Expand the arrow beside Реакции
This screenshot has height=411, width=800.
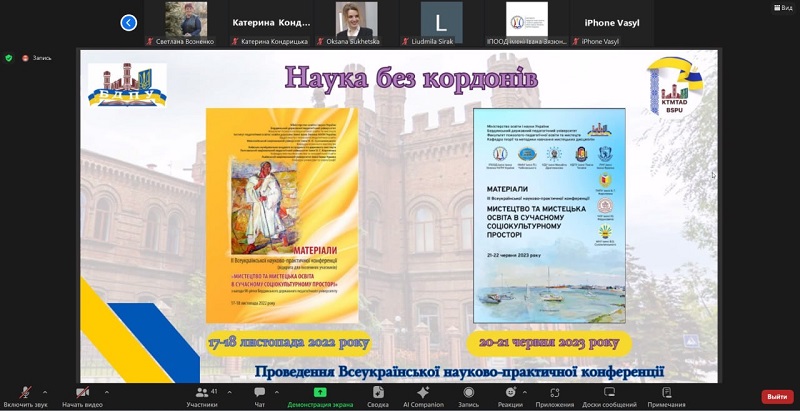[x=525, y=392]
